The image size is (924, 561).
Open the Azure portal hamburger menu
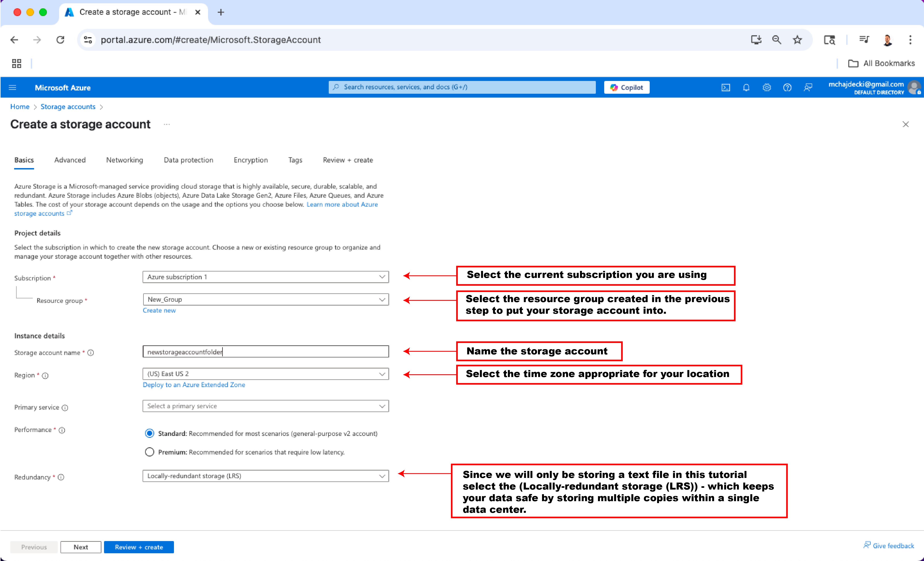(x=12, y=87)
